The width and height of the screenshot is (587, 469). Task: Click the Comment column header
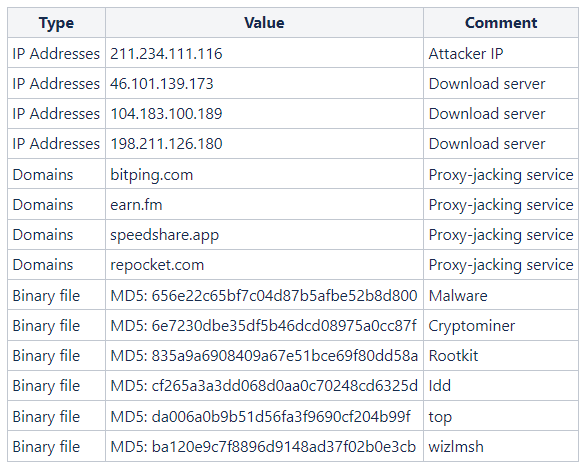501,23
